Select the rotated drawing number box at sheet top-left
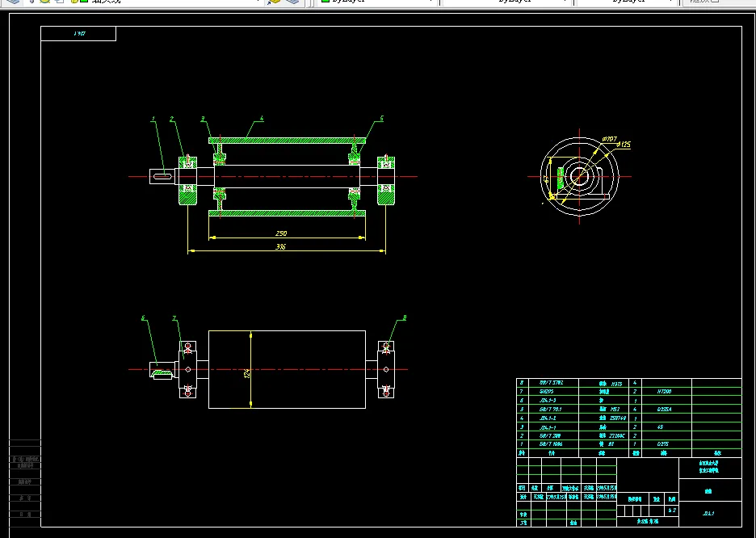This screenshot has width=756, height=538. (78, 34)
